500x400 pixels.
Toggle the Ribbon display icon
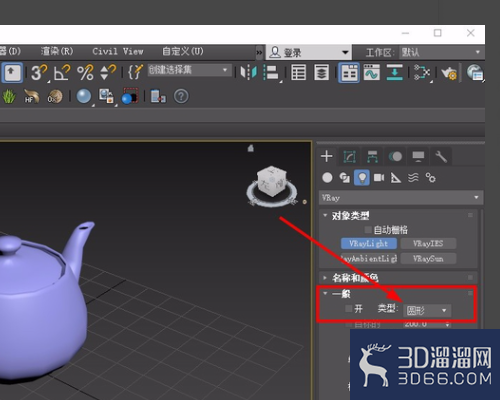[x=349, y=72]
